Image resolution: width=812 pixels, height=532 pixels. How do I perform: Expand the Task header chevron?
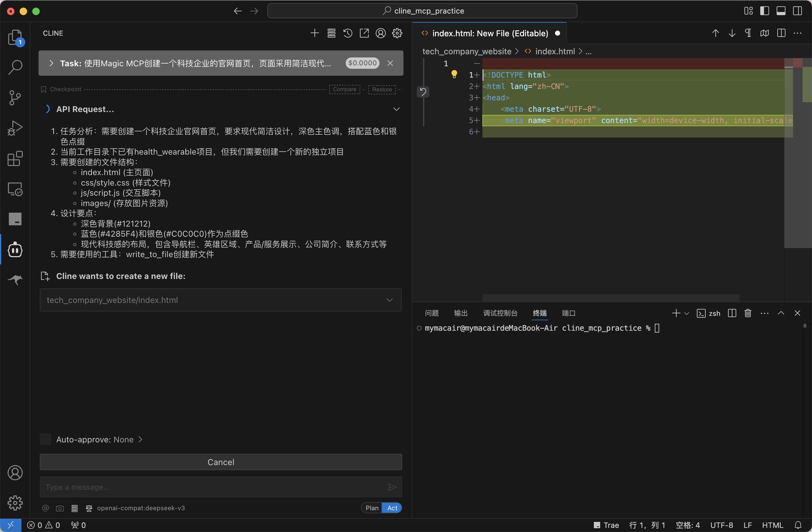pos(51,63)
